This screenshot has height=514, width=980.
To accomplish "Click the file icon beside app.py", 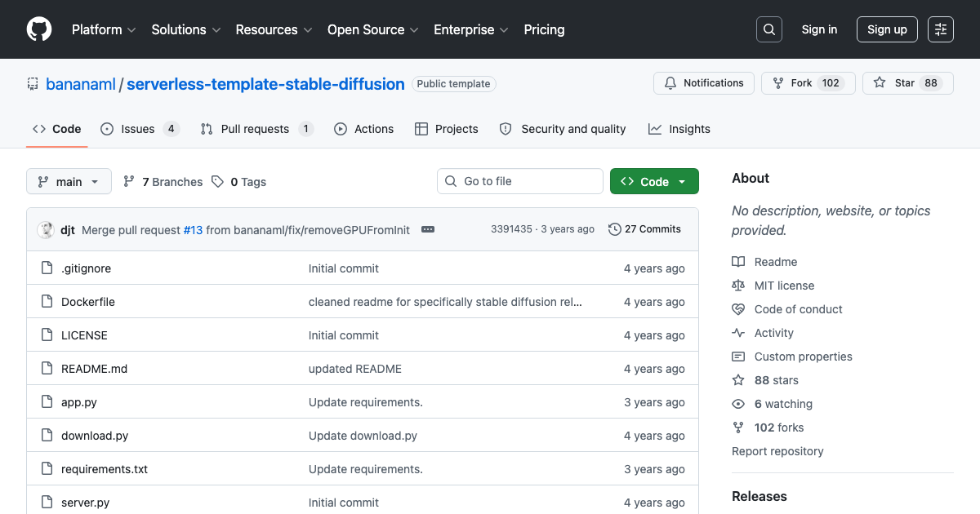I will (x=47, y=402).
